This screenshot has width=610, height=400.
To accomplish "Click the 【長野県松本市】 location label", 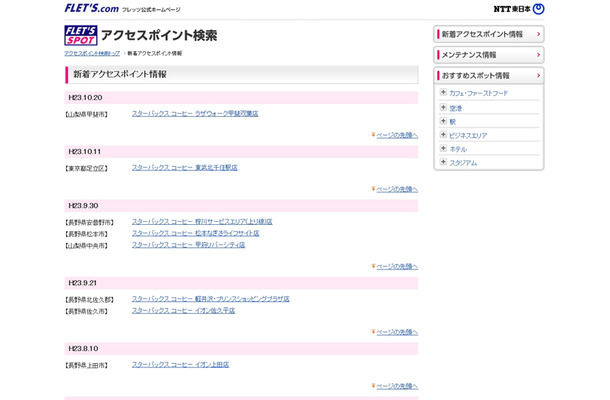I will coord(86,234).
